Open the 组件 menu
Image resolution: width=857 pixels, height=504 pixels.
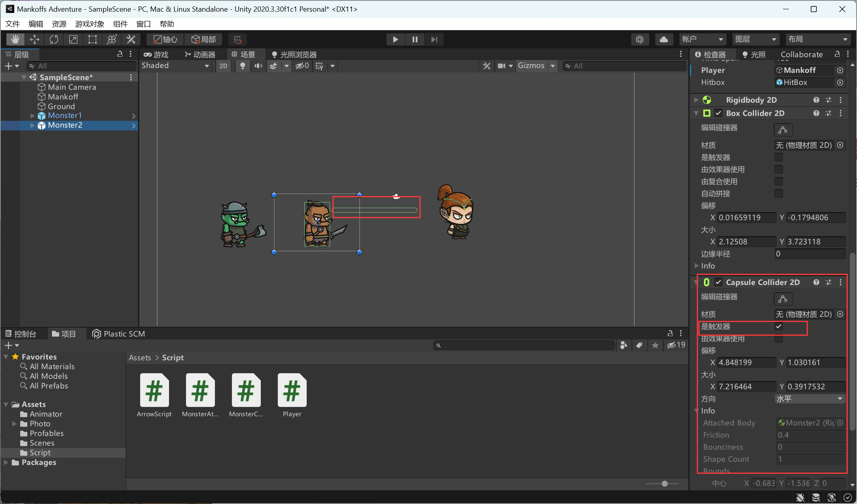(120, 24)
